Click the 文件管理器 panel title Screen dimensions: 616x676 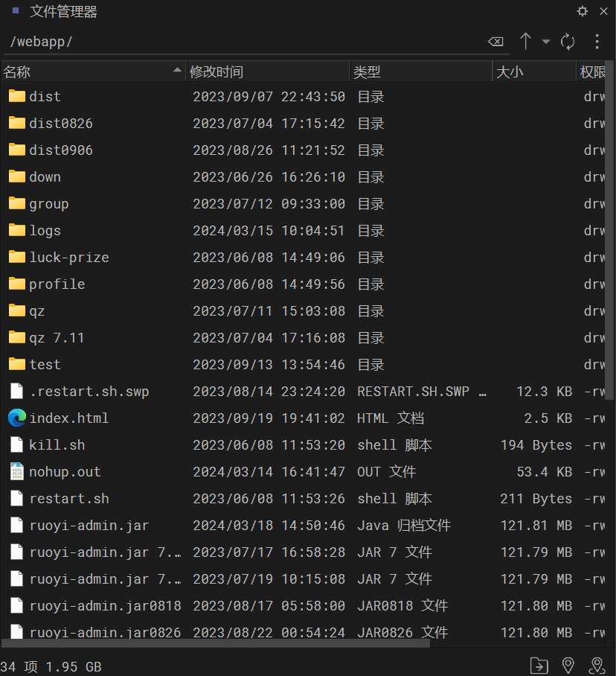(63, 12)
